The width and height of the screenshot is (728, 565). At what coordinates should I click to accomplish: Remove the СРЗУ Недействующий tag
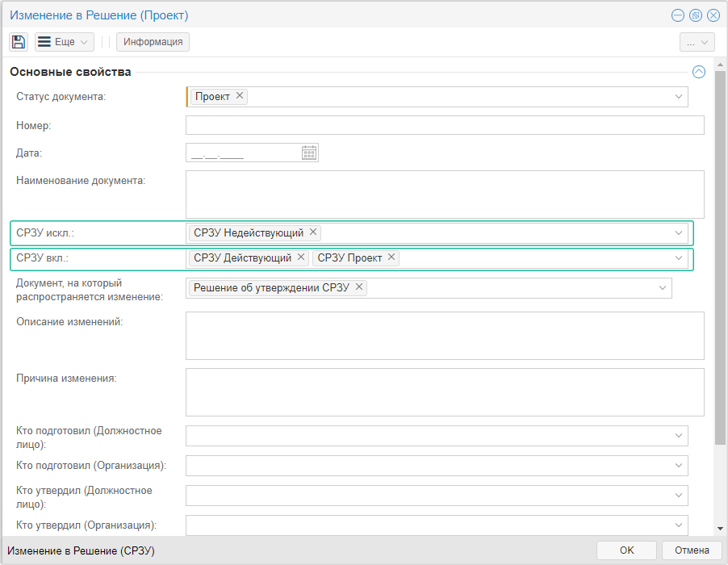click(313, 232)
